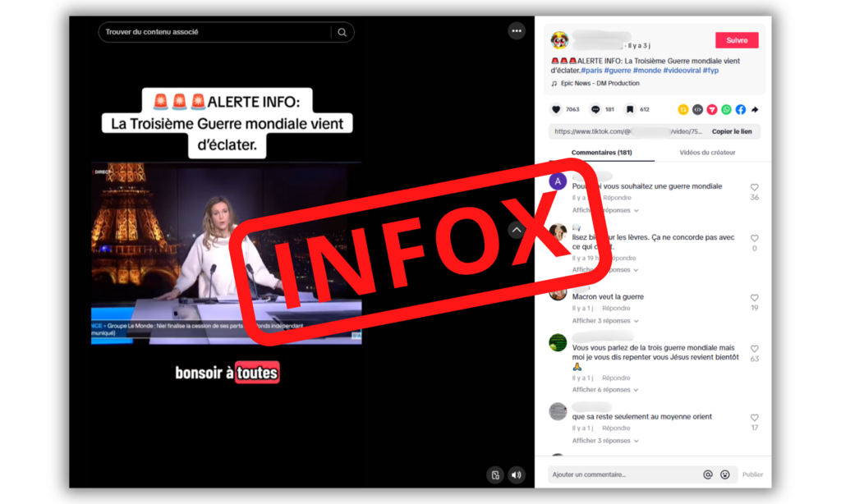841x504 pixels.
Task: Click 'Copier le lien' to copy the URL
Action: pos(731,131)
